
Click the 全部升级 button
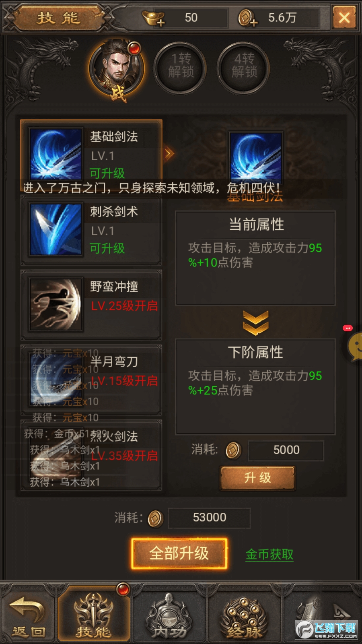point(179,553)
